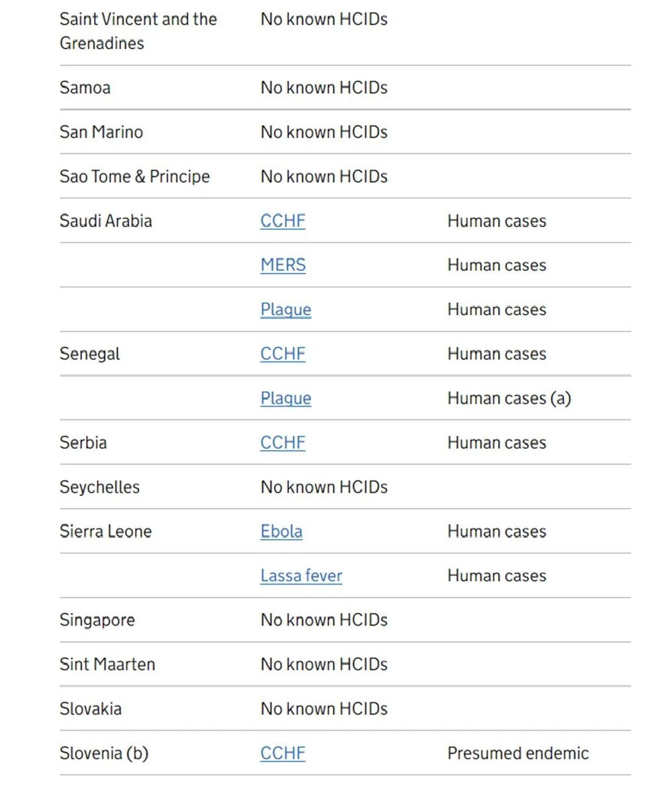Select the Saint Vincent and the Grenadines cell
The width and height of the screenshot is (672, 785).
click(138, 31)
